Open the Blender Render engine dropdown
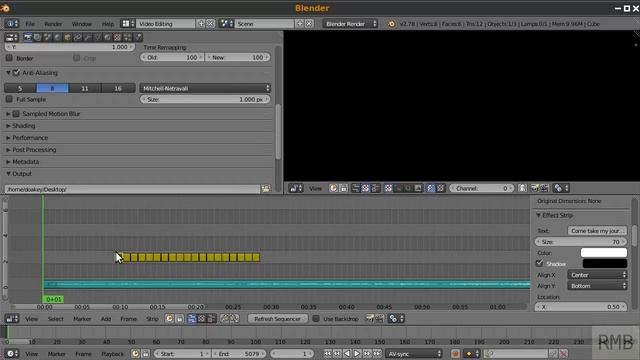640x360 pixels. tap(350, 24)
